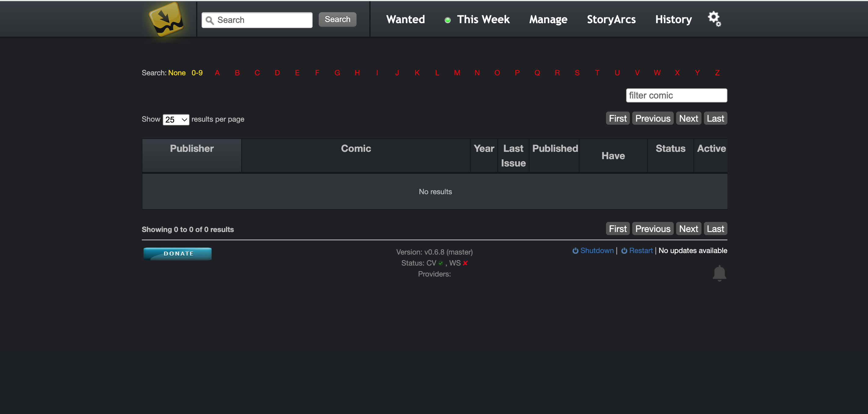Filter comics starting with letter M

pos(457,73)
